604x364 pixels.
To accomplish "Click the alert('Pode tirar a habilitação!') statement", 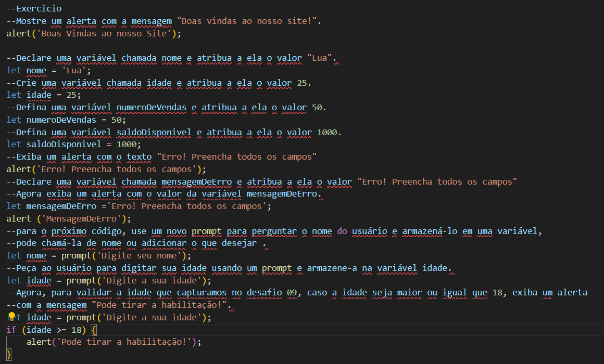I will [x=113, y=342].
